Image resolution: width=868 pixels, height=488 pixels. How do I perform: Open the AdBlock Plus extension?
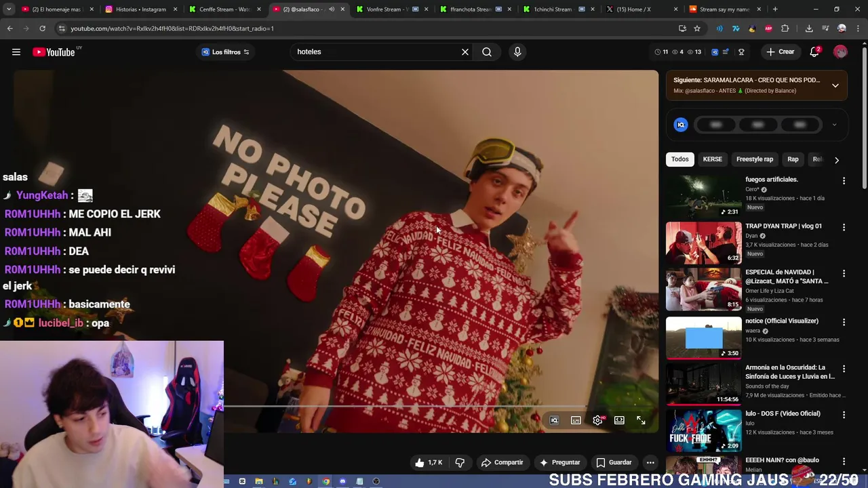[x=768, y=28]
